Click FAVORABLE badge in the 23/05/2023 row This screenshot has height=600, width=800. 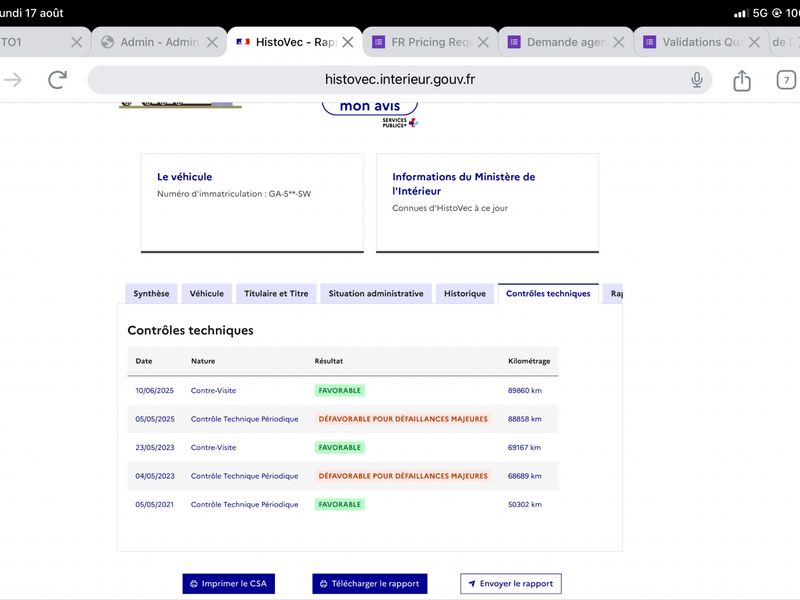340,447
